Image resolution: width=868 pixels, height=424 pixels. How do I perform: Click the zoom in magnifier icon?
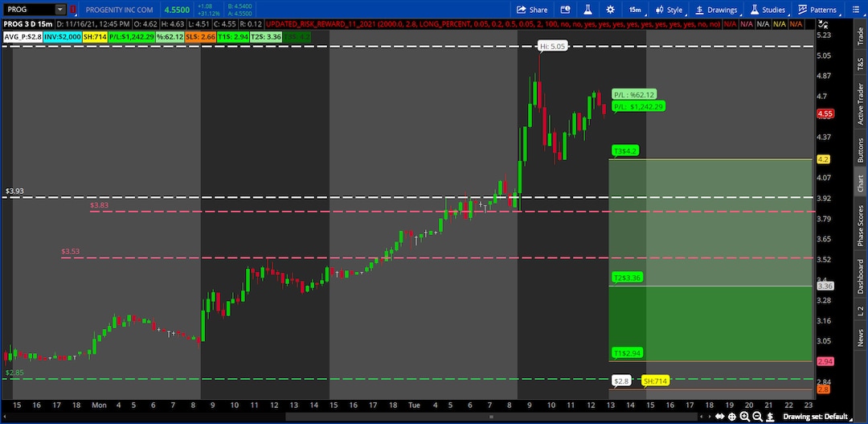pos(745,416)
